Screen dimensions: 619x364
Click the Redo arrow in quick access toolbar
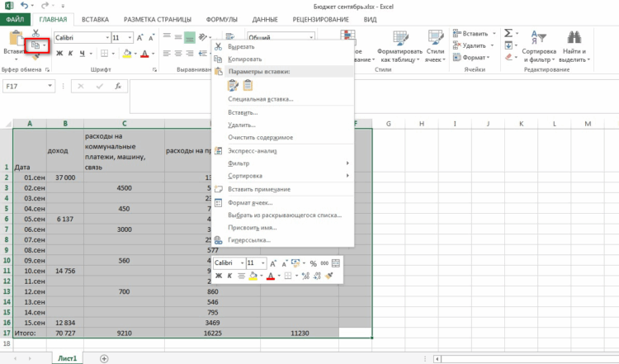(45, 6)
